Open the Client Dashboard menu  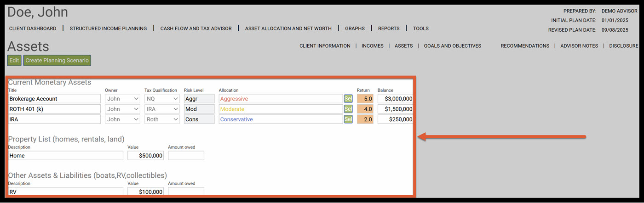coord(33,28)
